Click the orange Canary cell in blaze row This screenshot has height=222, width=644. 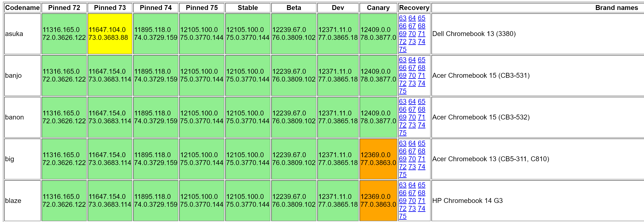click(378, 201)
